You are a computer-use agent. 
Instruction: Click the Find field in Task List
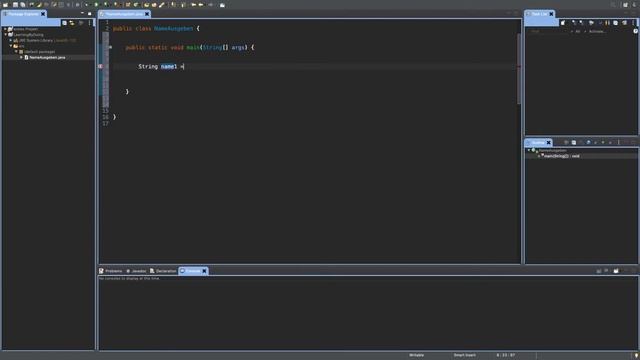pyautogui.click(x=547, y=31)
